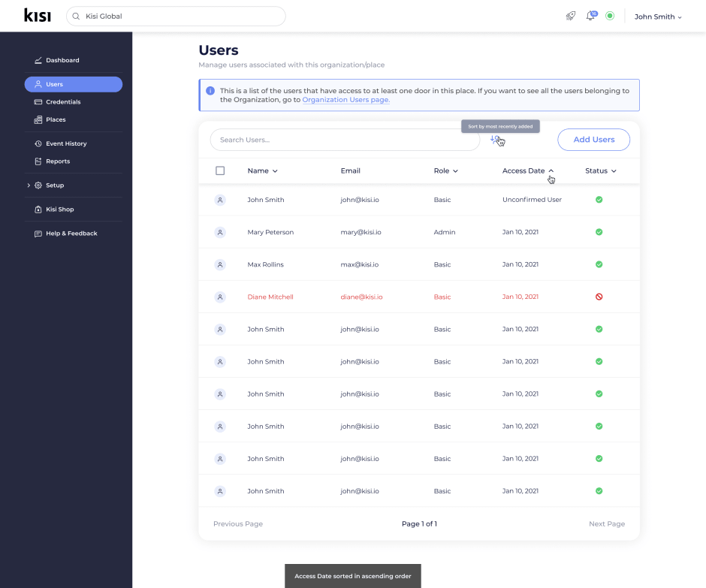
Task: Click the diane@kisi.io email cell
Action: click(x=361, y=297)
